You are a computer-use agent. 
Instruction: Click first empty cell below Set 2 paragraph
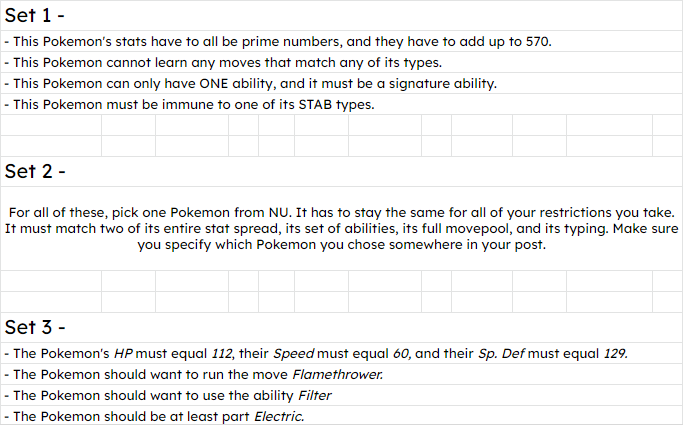[x=51, y=281]
